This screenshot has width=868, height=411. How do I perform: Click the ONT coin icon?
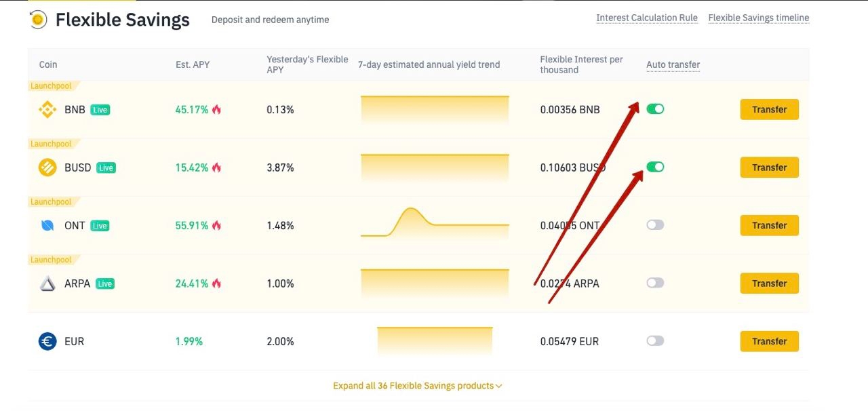click(x=47, y=225)
